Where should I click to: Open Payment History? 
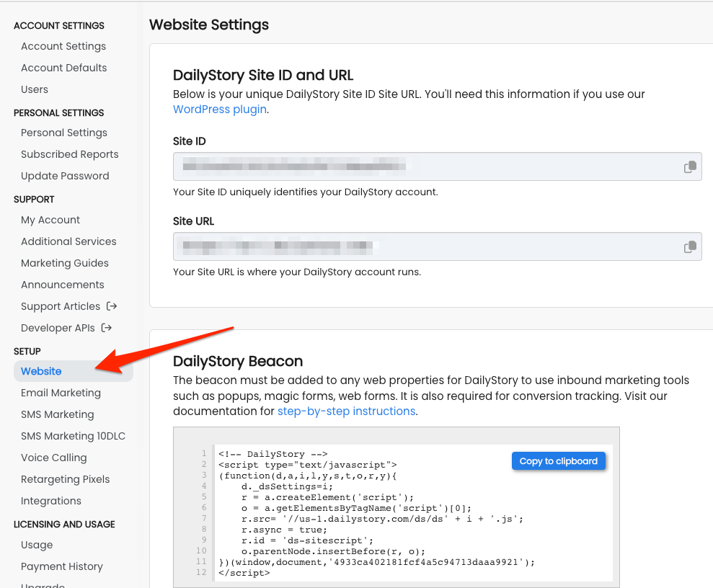click(62, 566)
